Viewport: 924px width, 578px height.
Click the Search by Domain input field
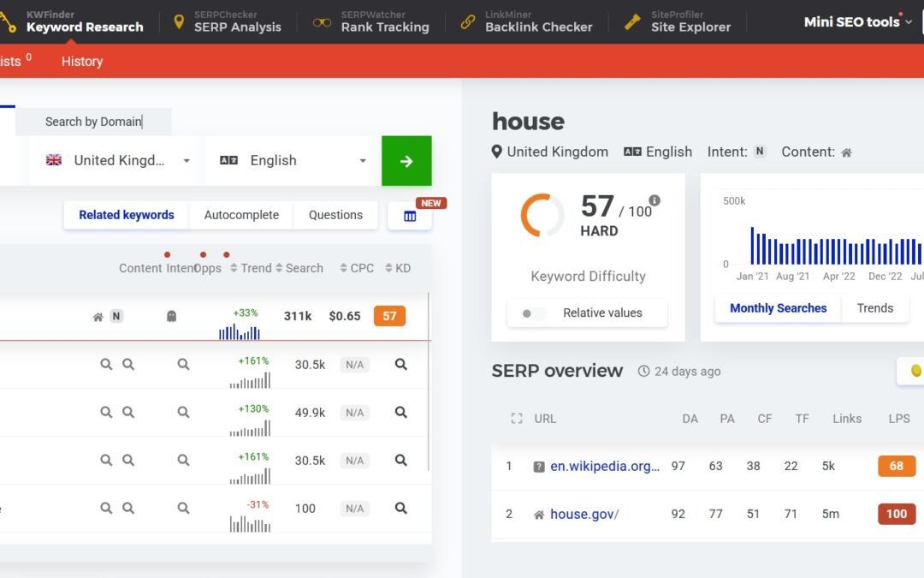(x=94, y=122)
